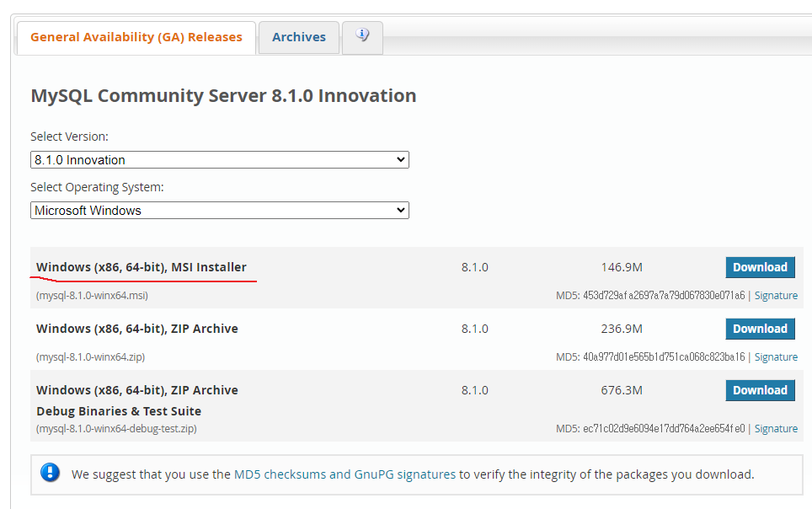
Task: Download the MSI Installer 146.9M package
Action: pyautogui.click(x=760, y=267)
